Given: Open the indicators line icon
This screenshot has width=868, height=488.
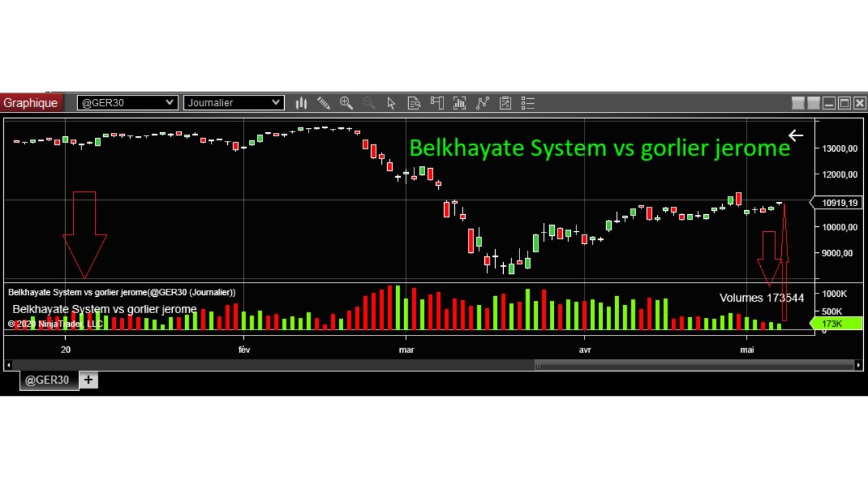Looking at the screenshot, I should (x=482, y=103).
